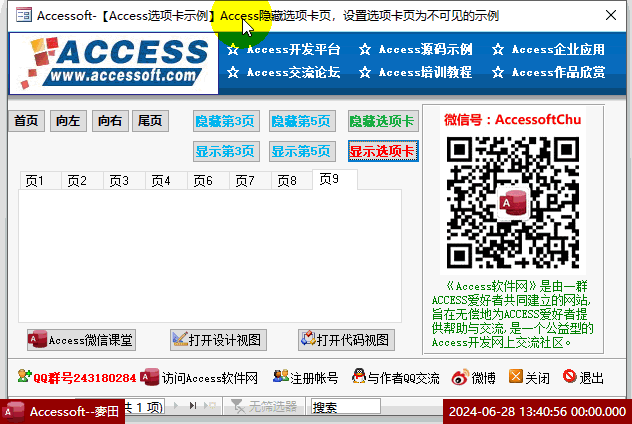
Task: Jump to last page via 尾页
Action: pos(150,121)
